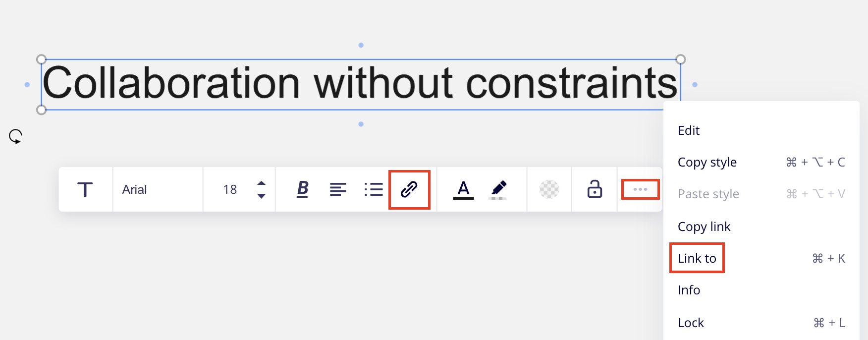868x340 pixels.
Task: Click the bulleted list icon
Action: (x=374, y=189)
